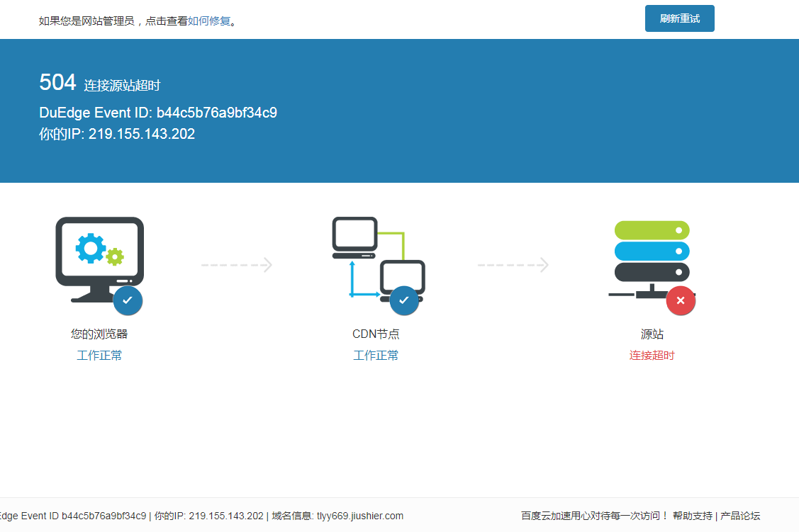This screenshot has width=799, height=532.
Task: Click the blue checkmark badge on CDN icon
Action: pos(404,300)
